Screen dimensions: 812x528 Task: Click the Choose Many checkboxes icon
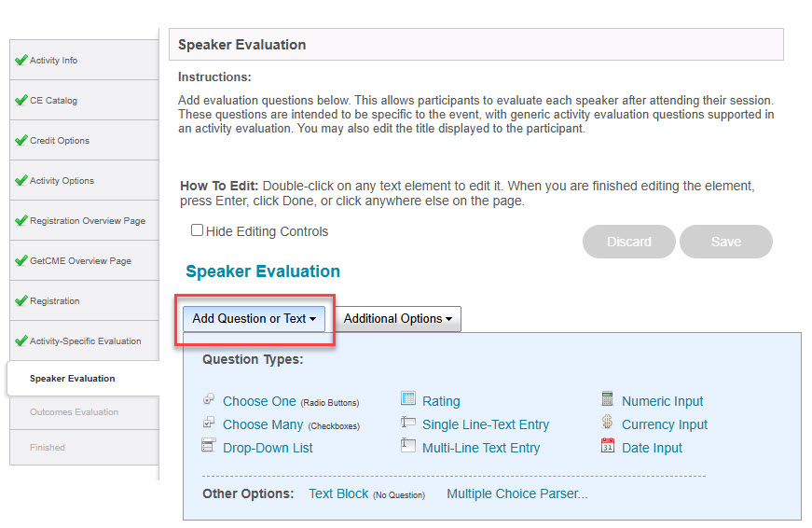(208, 423)
